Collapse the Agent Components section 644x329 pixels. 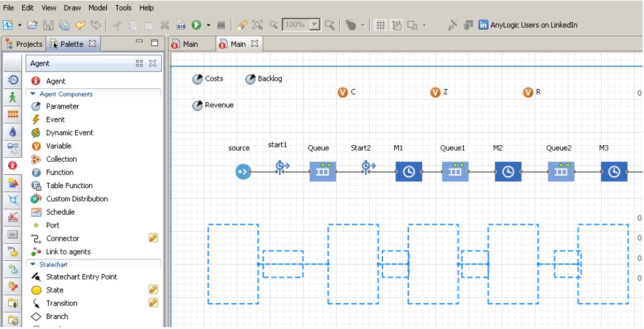pyautogui.click(x=33, y=94)
